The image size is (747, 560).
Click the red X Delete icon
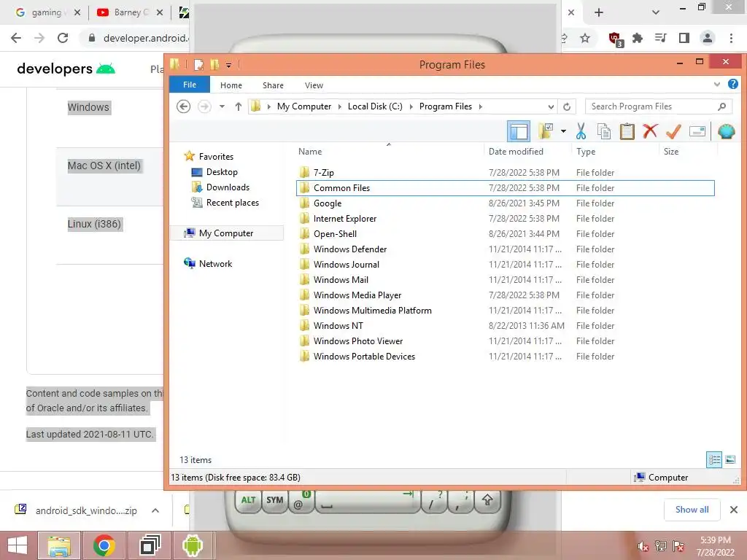tap(650, 131)
